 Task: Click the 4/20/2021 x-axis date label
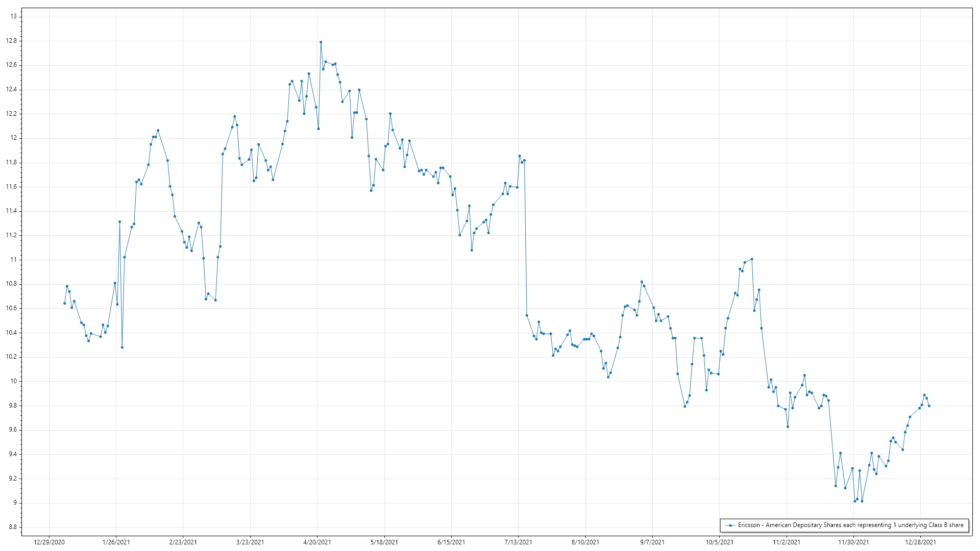click(317, 542)
